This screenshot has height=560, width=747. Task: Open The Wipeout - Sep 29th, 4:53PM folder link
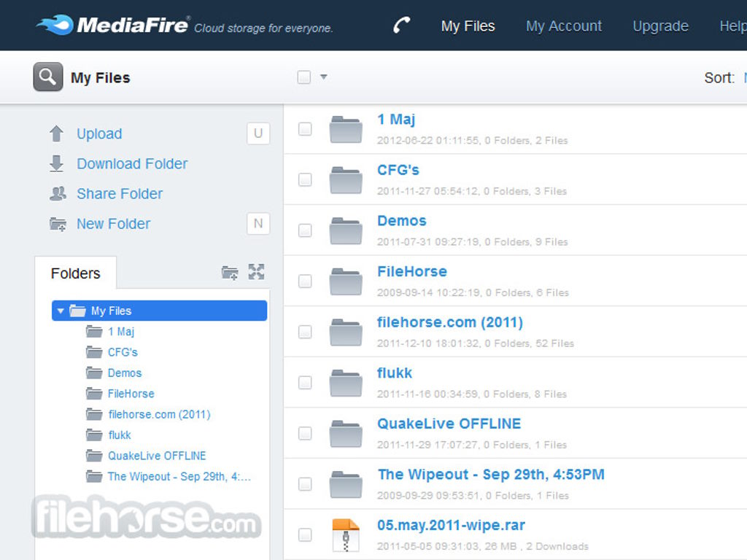coord(491,475)
